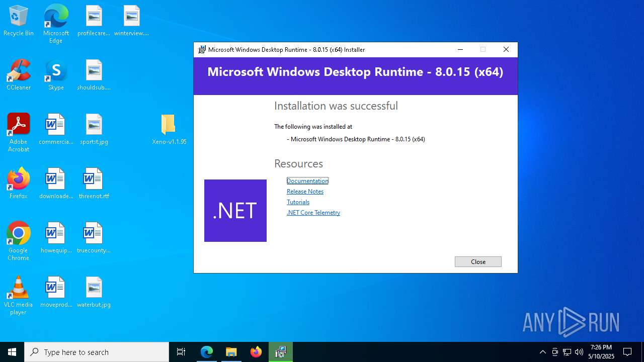Open Firefox from the taskbar
The image size is (644, 362).
pos(256,352)
